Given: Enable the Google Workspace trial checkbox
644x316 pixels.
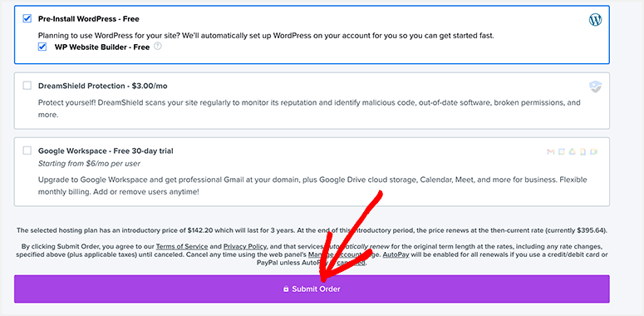Looking at the screenshot, I should pyautogui.click(x=27, y=151).
